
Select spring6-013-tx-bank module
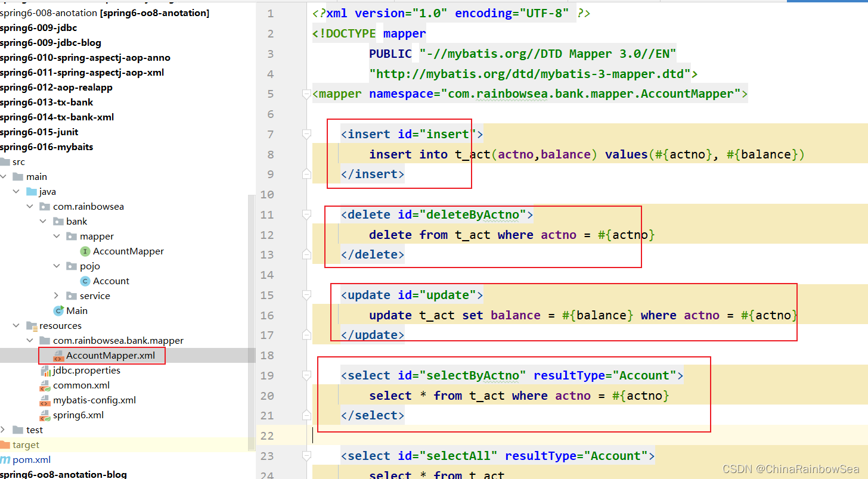[x=46, y=102]
